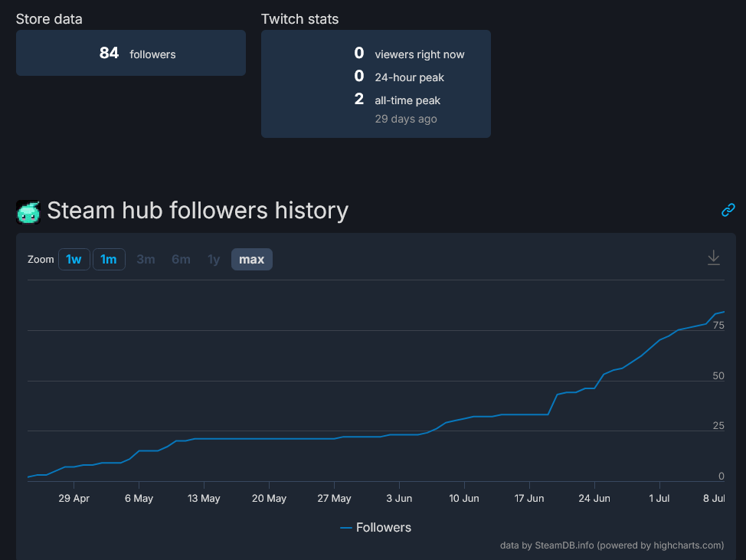Click the 75 y-axis value
This screenshot has height=560, width=746.
(x=718, y=326)
